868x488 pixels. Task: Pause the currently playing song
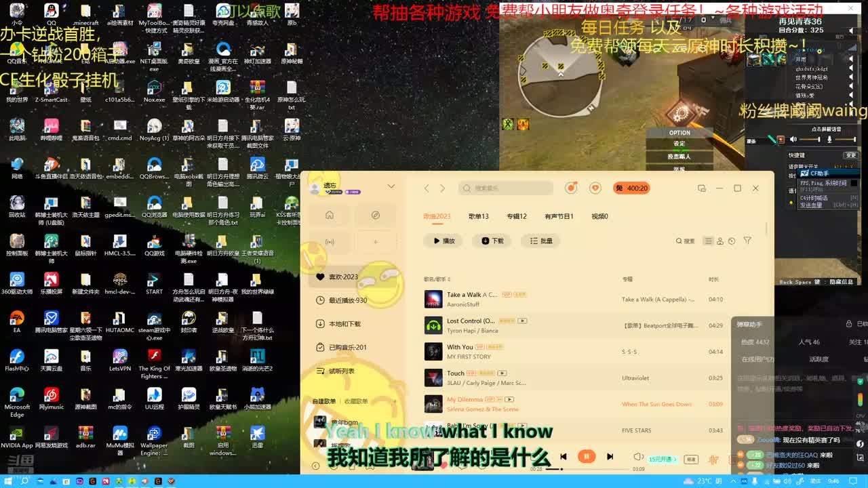(587, 457)
